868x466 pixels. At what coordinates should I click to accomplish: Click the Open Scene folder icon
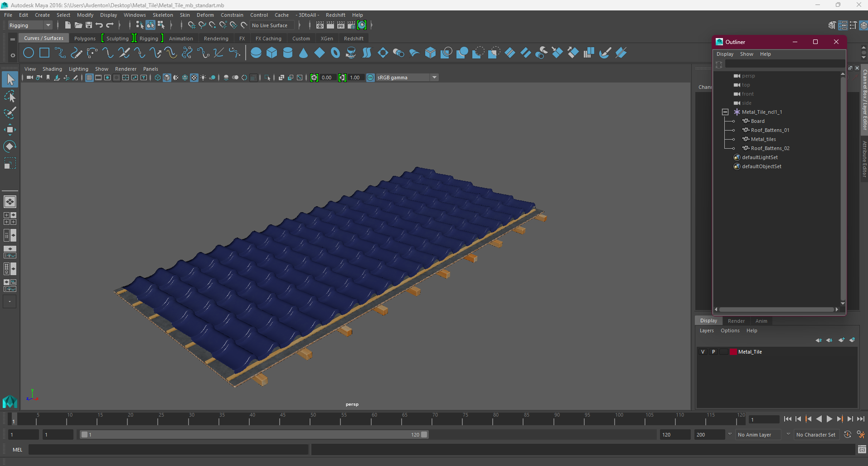pyautogui.click(x=78, y=25)
